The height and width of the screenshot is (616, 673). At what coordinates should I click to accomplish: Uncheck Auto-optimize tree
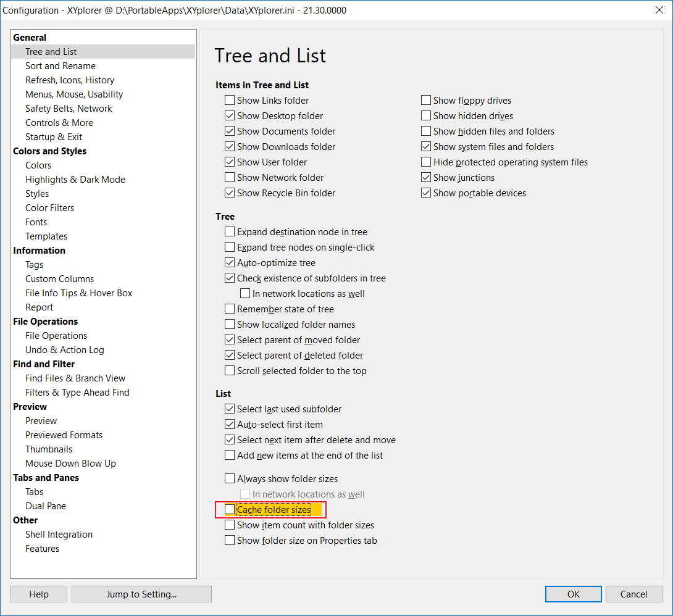click(x=230, y=262)
